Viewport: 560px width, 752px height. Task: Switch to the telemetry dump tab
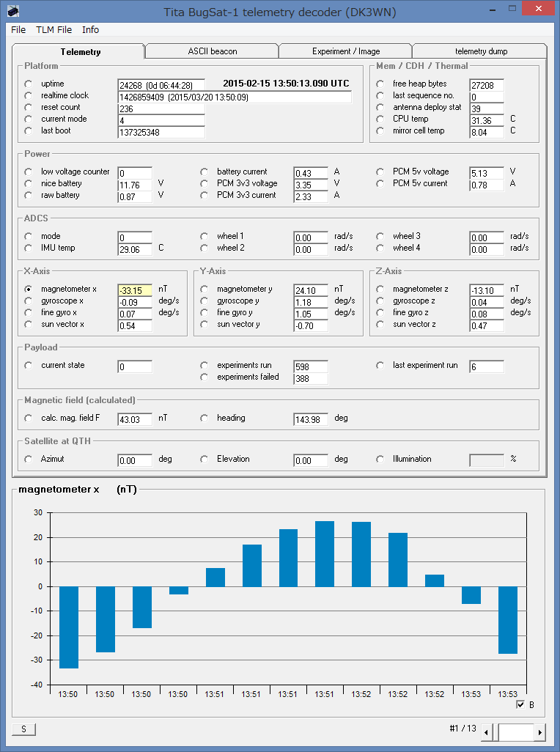(x=481, y=51)
